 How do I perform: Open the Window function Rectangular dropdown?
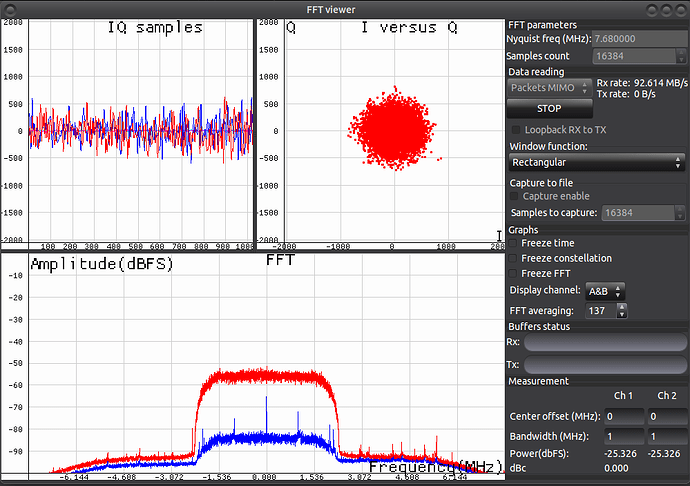[x=596, y=162]
